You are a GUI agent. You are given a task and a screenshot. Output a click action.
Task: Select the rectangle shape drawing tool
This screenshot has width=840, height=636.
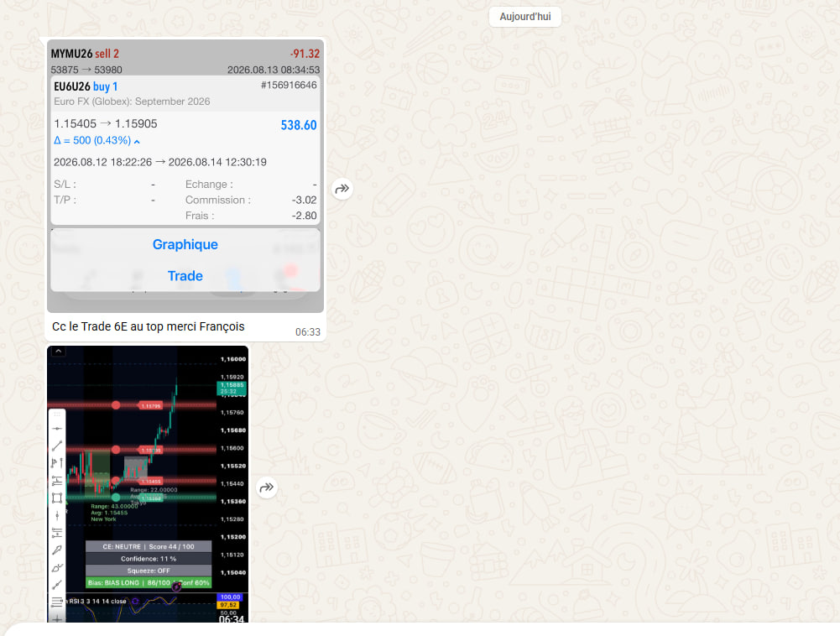point(57,498)
